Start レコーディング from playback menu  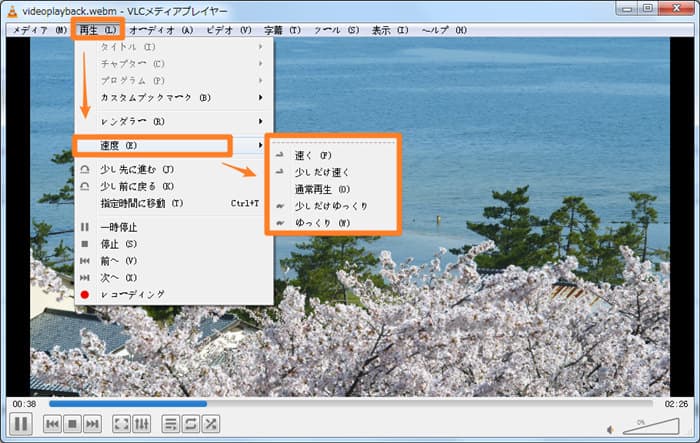(x=174, y=294)
